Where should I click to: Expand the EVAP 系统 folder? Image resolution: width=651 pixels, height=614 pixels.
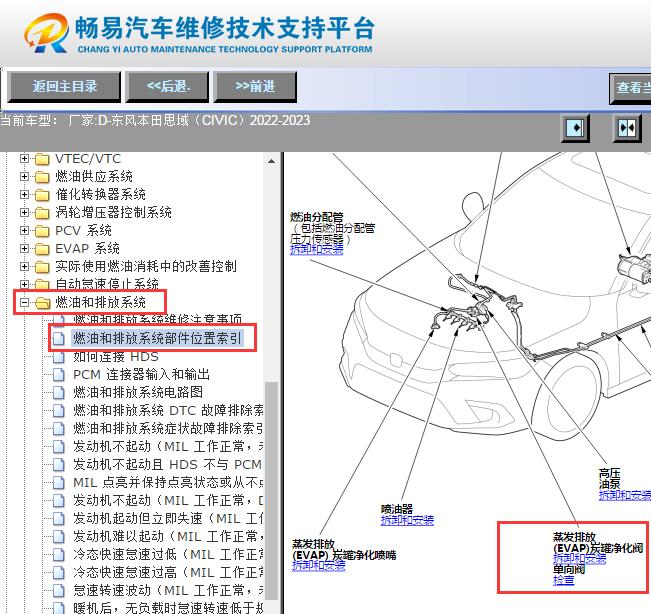[x=24, y=248]
